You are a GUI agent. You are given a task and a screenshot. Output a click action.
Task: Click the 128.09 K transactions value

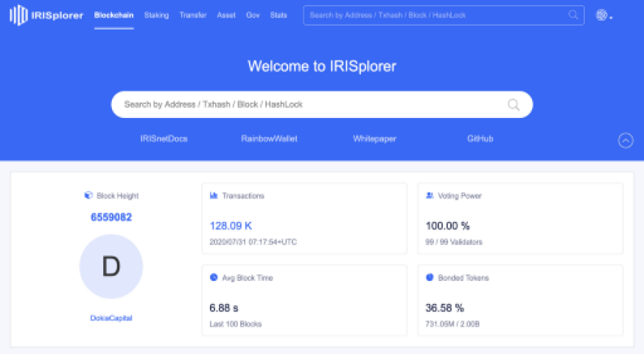[231, 226]
